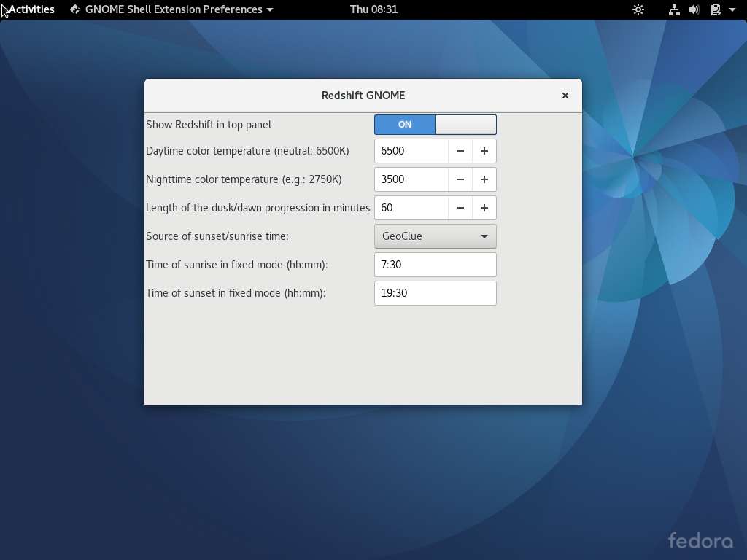Open the wired network status icon
The image size is (747, 560).
tap(674, 9)
